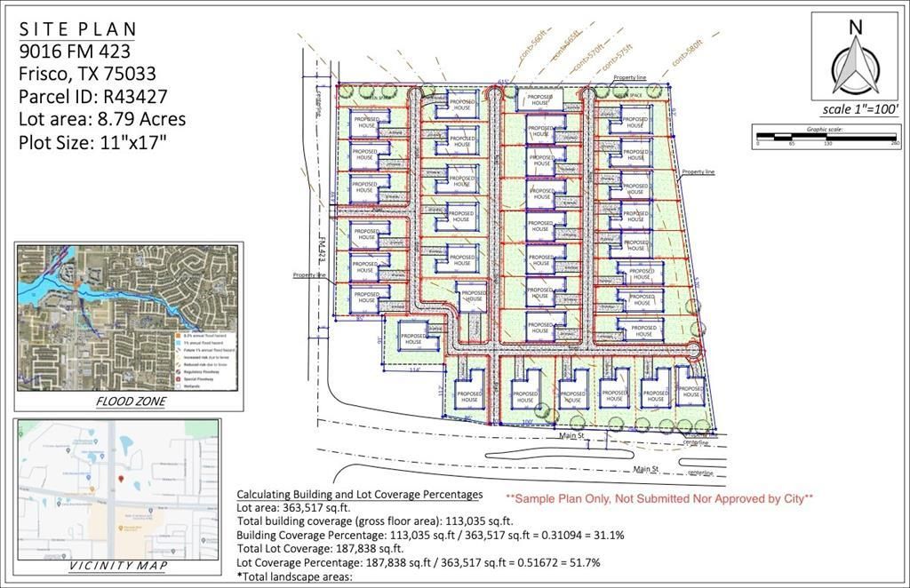Select the Lot Coverage Percentage calculation line
Viewport: 910px width, 588px height.
[419, 562]
